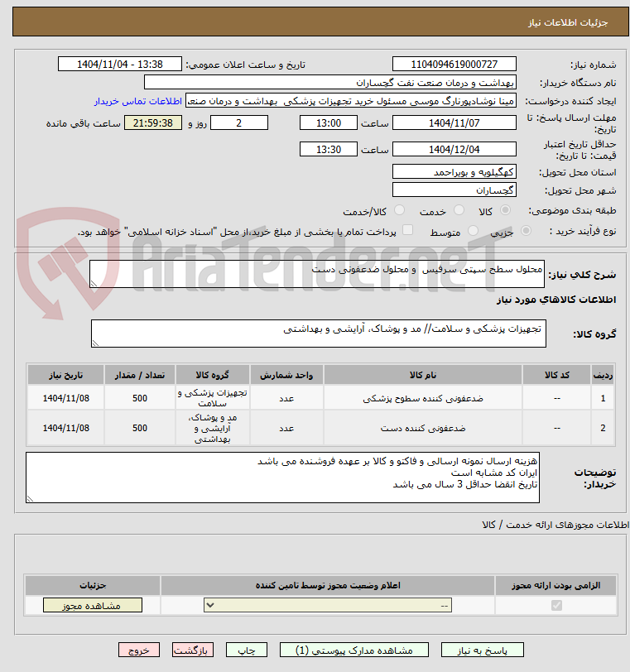
Task: Click the چاپ print button
Action: [247, 650]
